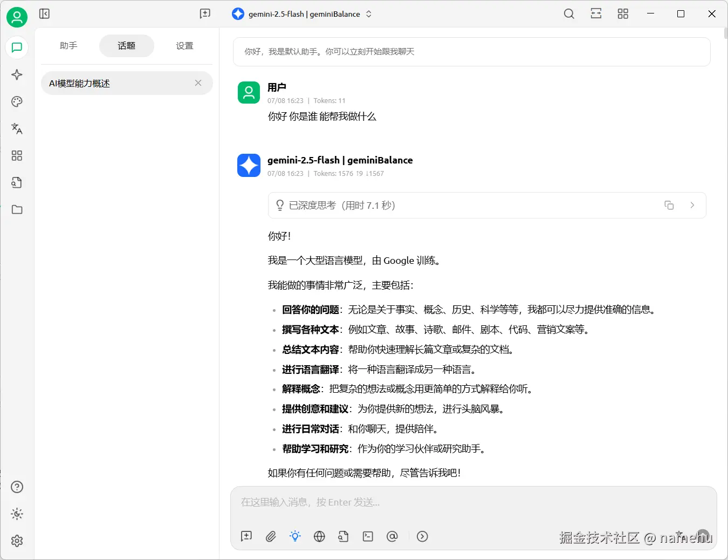Image resolution: width=728 pixels, height=560 pixels.
Task: Click the line mentioning Google 训练
Action: [355, 261]
